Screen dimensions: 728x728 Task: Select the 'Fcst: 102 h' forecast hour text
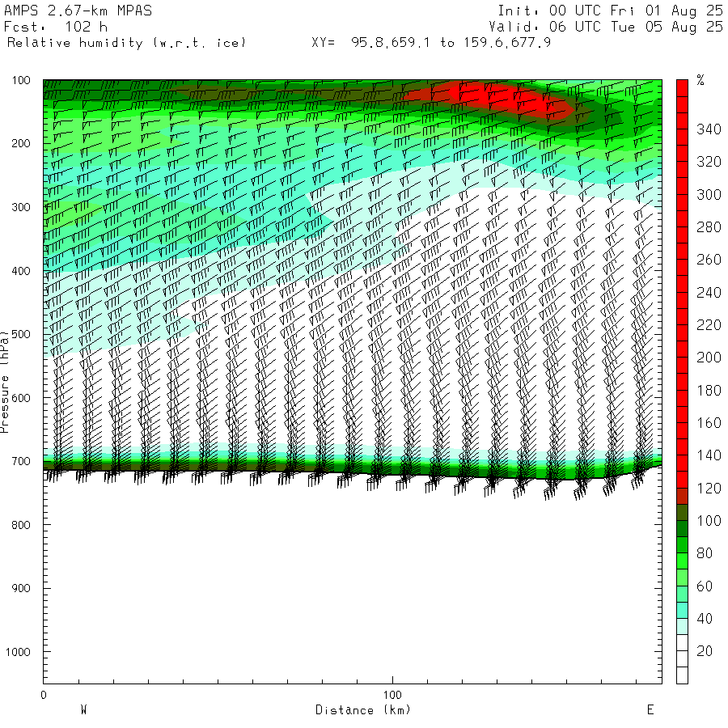56,27
